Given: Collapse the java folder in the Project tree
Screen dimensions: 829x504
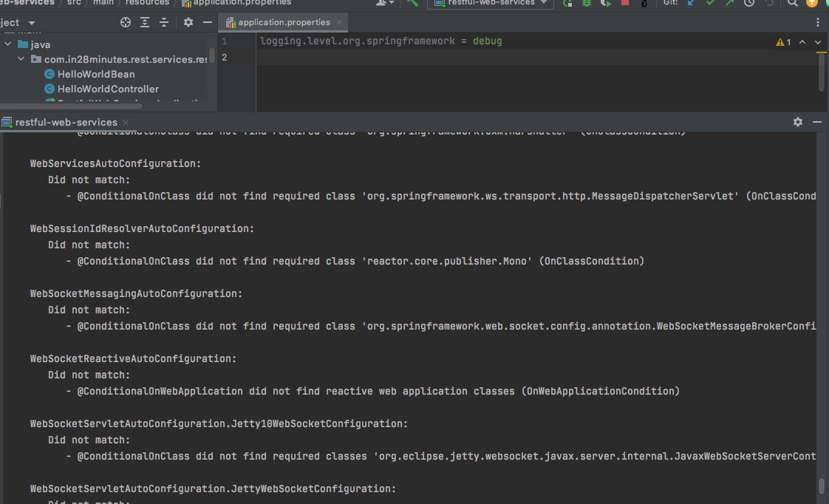Looking at the screenshot, I should click(8, 44).
